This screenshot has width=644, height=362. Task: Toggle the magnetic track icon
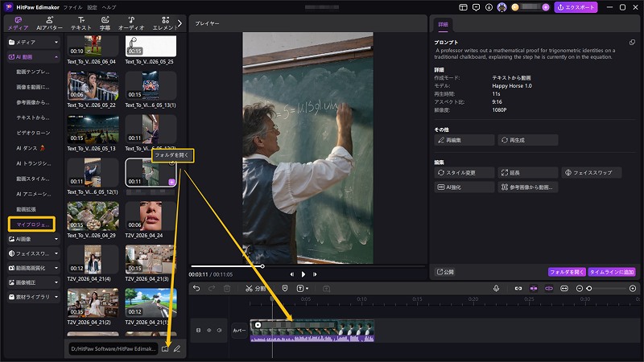(x=549, y=289)
